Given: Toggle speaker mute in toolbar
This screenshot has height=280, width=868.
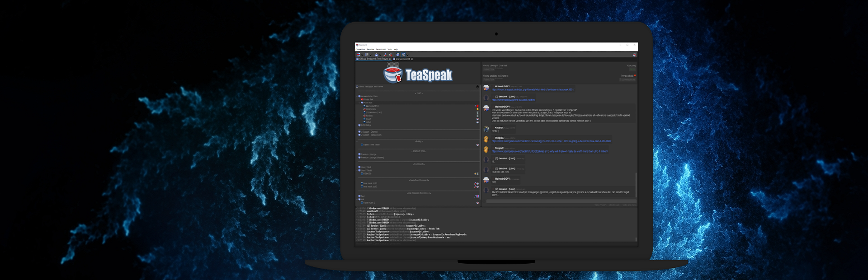Looking at the screenshot, I should [391, 55].
